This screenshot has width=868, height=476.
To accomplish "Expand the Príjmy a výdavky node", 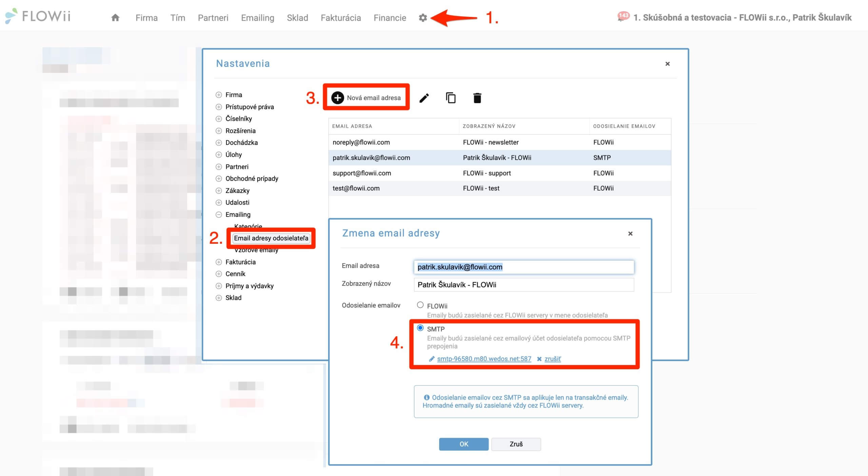I will pyautogui.click(x=219, y=286).
